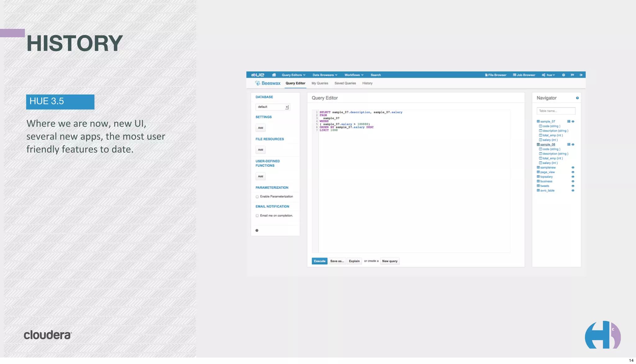Click the Navigator panel help icon

pyautogui.click(x=577, y=98)
